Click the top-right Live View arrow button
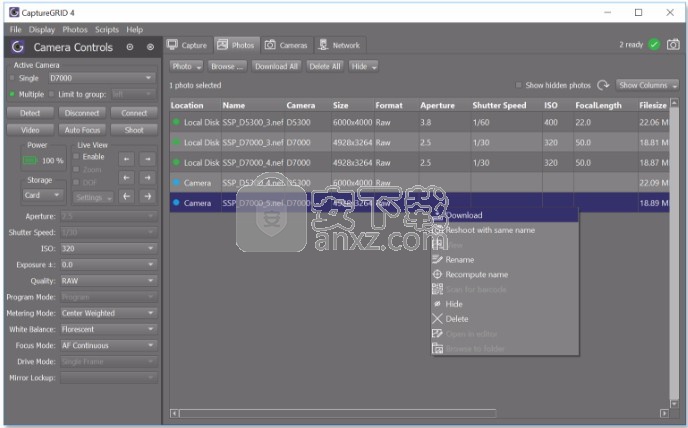688x428 pixels. (x=148, y=159)
